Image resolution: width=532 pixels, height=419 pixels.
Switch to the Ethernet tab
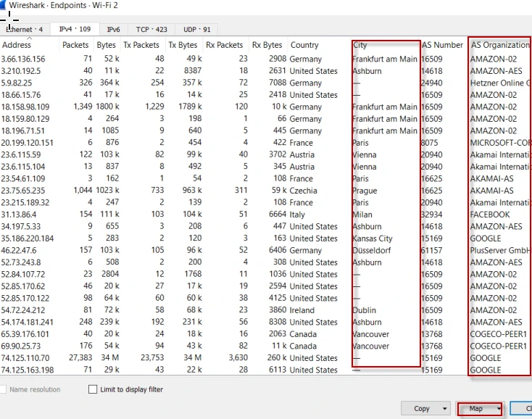(x=24, y=30)
